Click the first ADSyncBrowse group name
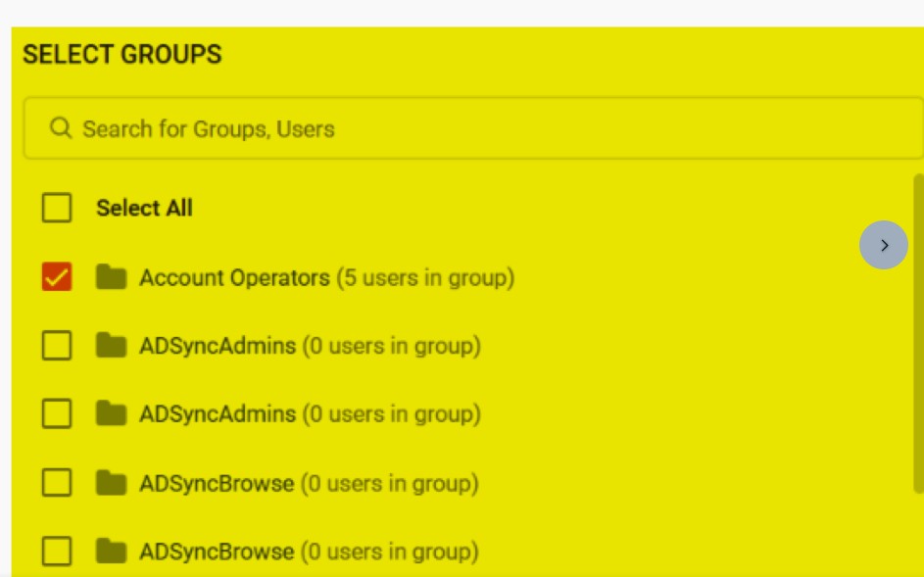This screenshot has width=924, height=577. point(217,483)
